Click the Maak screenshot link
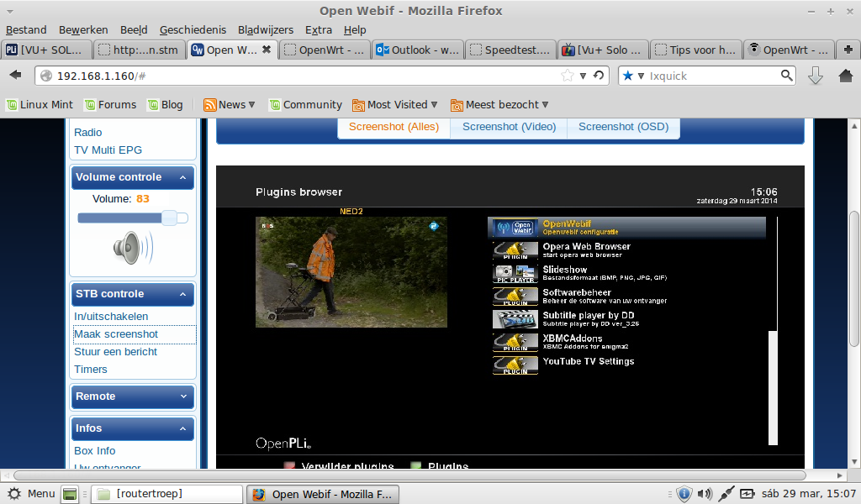 click(116, 334)
